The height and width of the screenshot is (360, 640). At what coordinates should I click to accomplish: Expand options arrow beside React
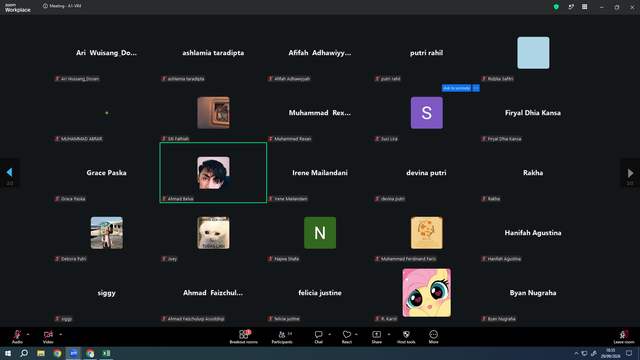pyautogui.click(x=356, y=334)
